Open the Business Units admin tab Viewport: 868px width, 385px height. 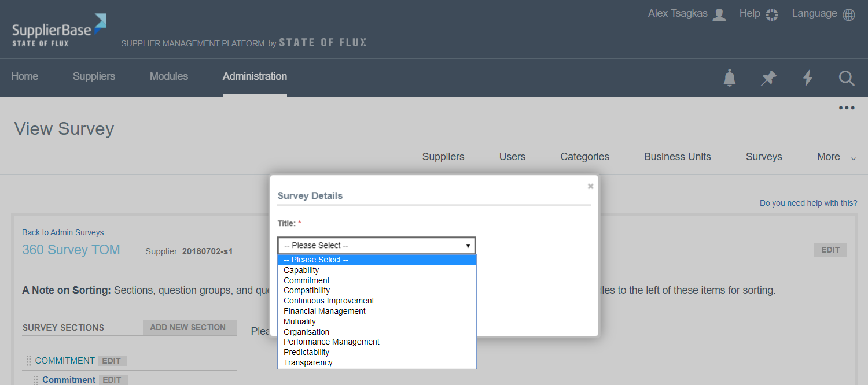(677, 157)
